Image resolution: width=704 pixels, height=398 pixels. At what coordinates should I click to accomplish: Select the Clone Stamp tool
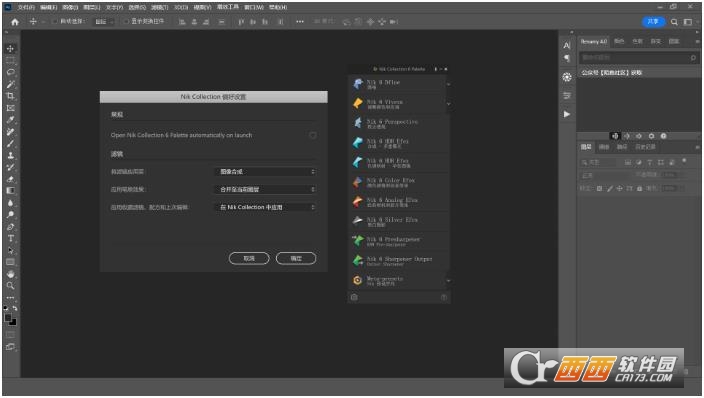coord(10,155)
